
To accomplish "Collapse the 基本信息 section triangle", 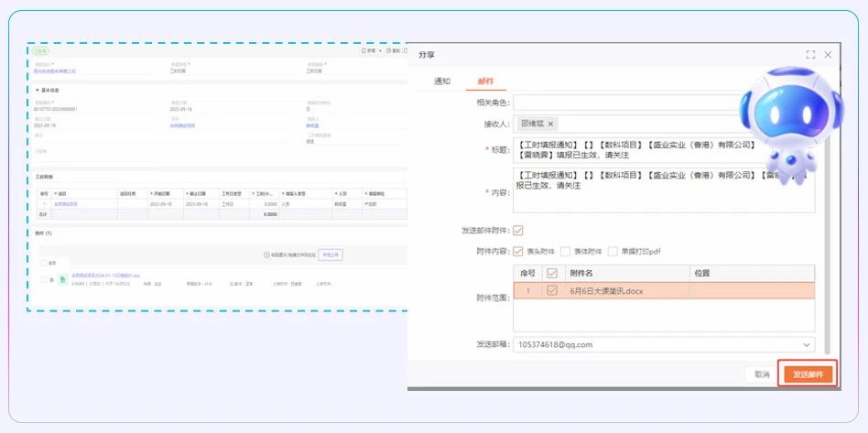I will coord(37,90).
